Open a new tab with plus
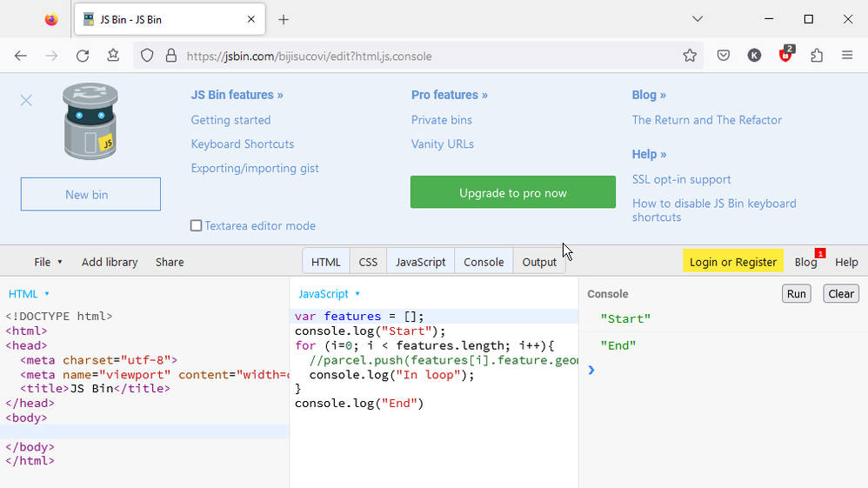The height and width of the screenshot is (488, 868). coord(284,20)
